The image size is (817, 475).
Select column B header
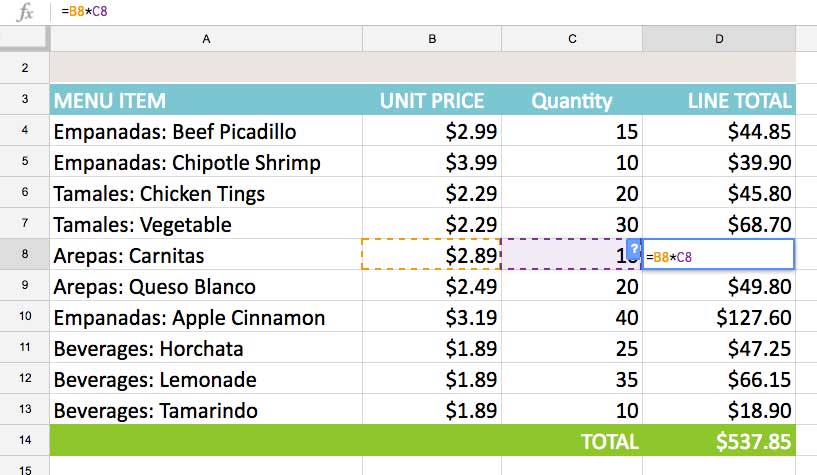[x=432, y=39]
